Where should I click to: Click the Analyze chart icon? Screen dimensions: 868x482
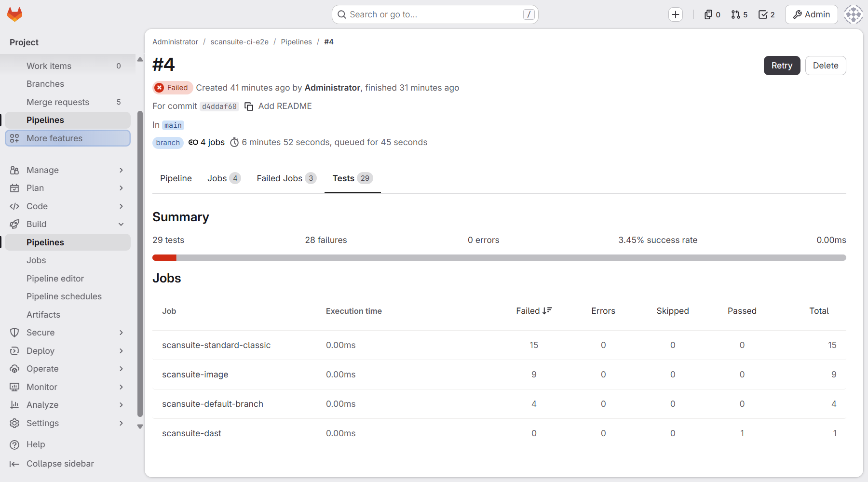(14, 405)
